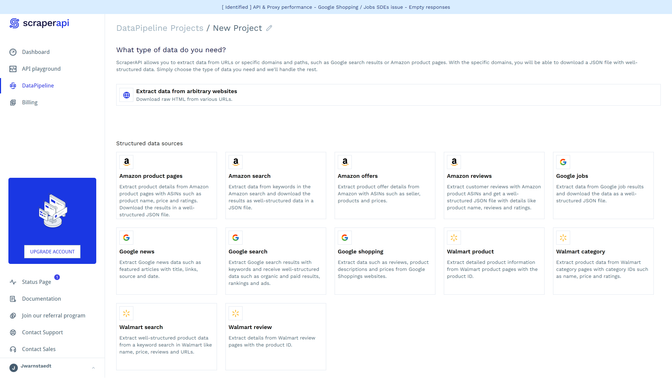Click the incident banner about API & Proxy performance

336,7
